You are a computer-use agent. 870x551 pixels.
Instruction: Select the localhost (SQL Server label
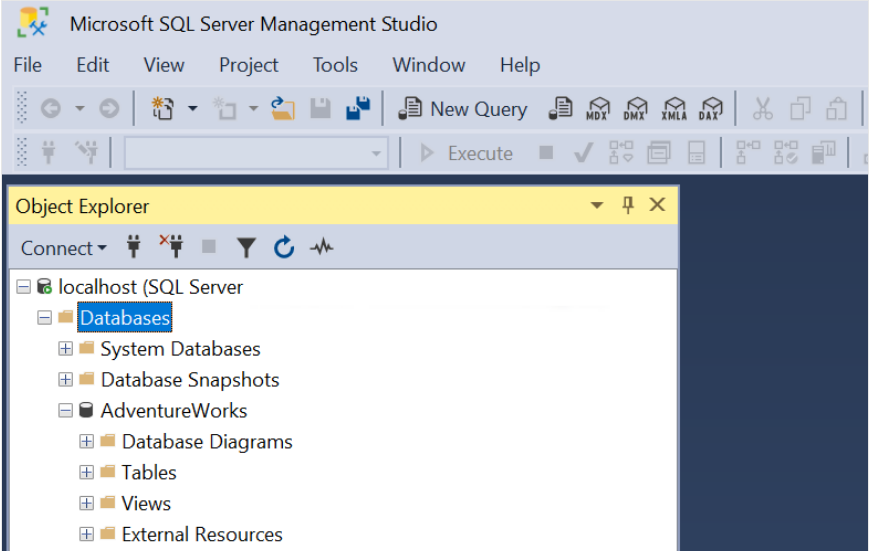[x=150, y=287]
